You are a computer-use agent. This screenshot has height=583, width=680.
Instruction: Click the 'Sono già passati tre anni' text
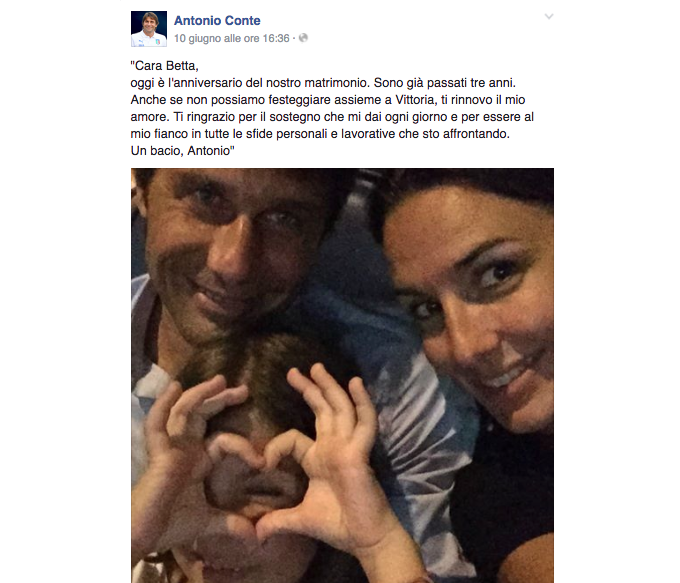[445, 83]
